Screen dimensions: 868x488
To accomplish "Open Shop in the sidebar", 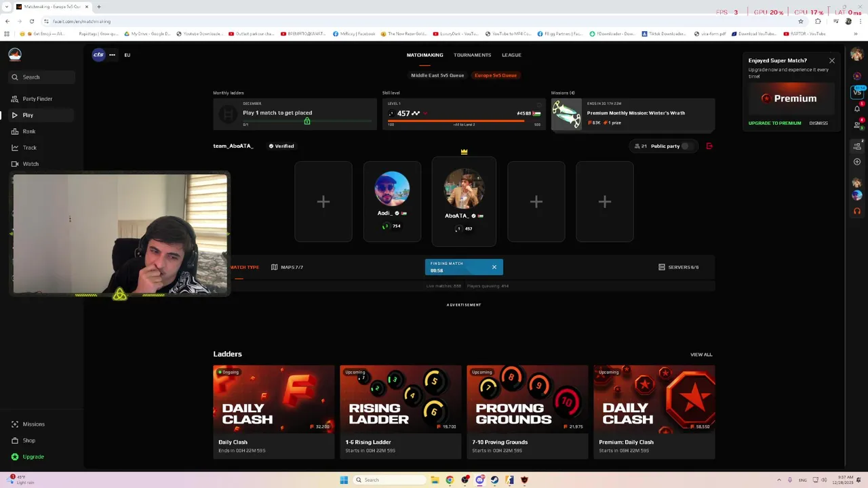I will point(24,441).
